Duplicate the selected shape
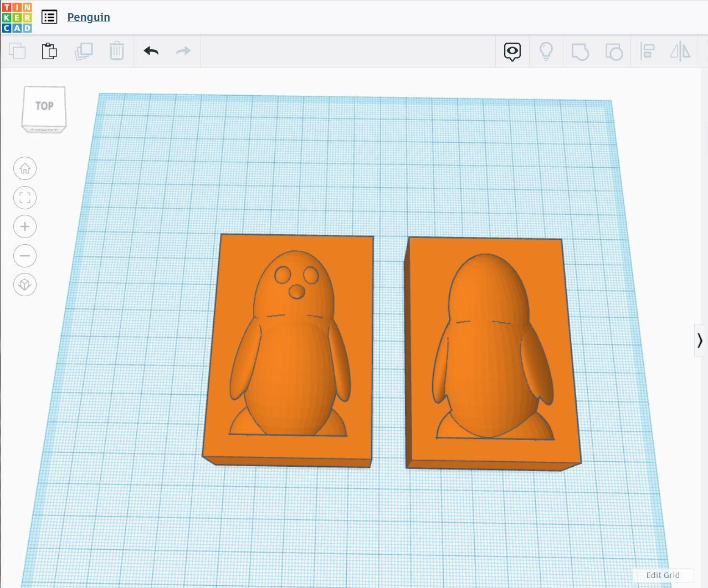The image size is (708, 588). click(84, 51)
